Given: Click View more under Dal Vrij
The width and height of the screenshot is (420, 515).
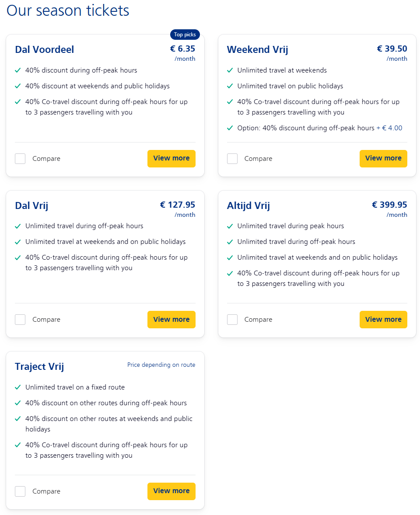Looking at the screenshot, I should [x=171, y=320].
